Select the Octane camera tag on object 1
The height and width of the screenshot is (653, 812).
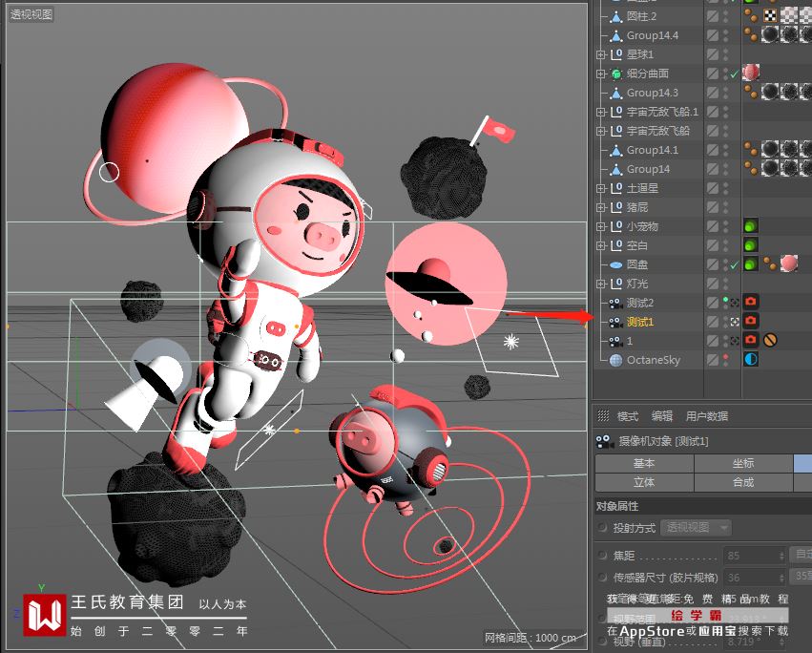750,341
